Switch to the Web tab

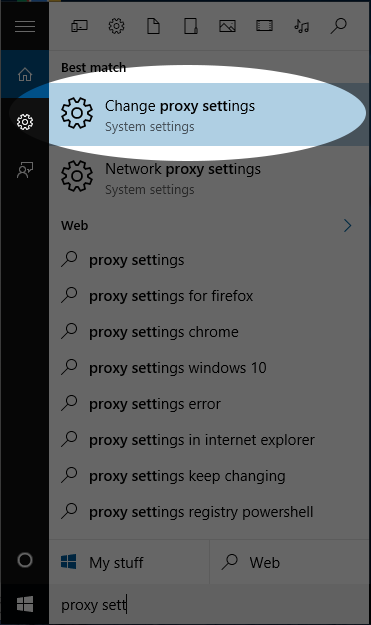coord(289,562)
